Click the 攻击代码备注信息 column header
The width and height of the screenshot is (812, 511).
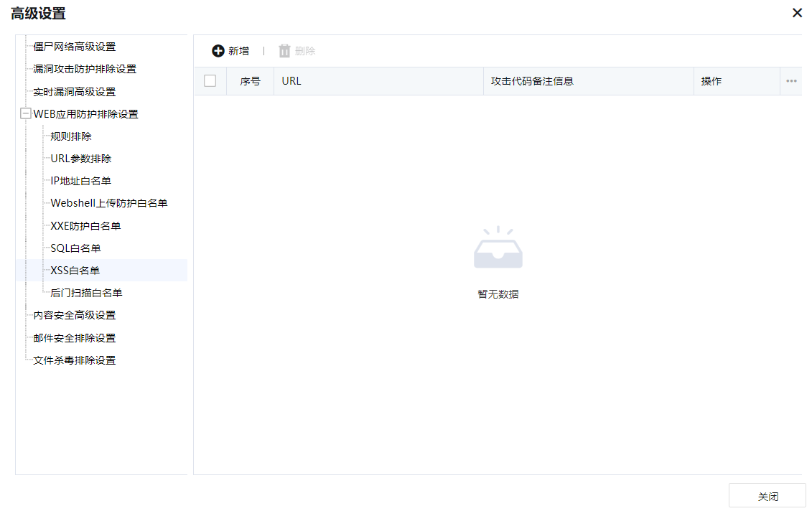point(532,81)
